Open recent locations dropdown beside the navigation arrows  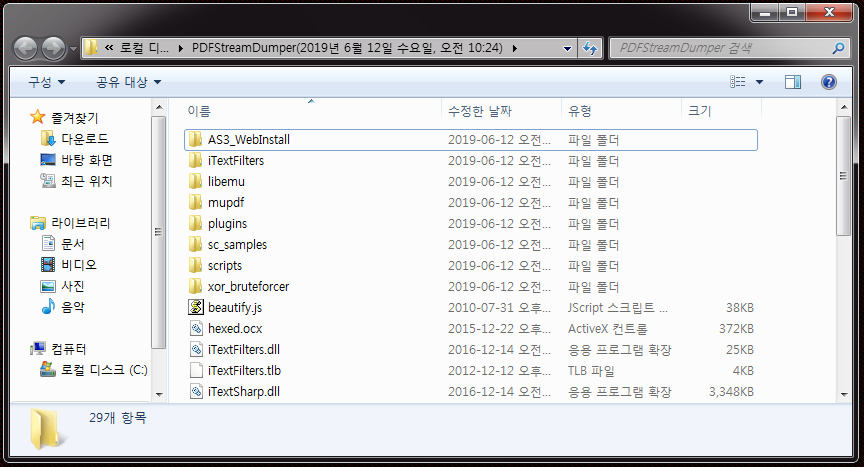73,49
